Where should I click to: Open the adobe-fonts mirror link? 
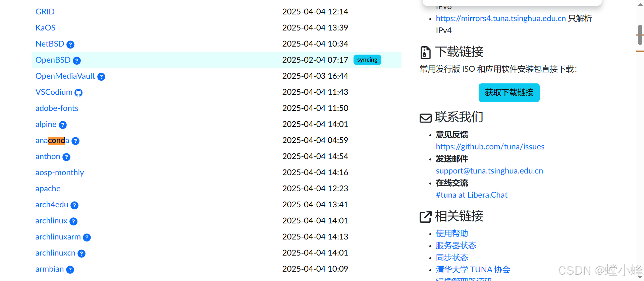coord(57,108)
